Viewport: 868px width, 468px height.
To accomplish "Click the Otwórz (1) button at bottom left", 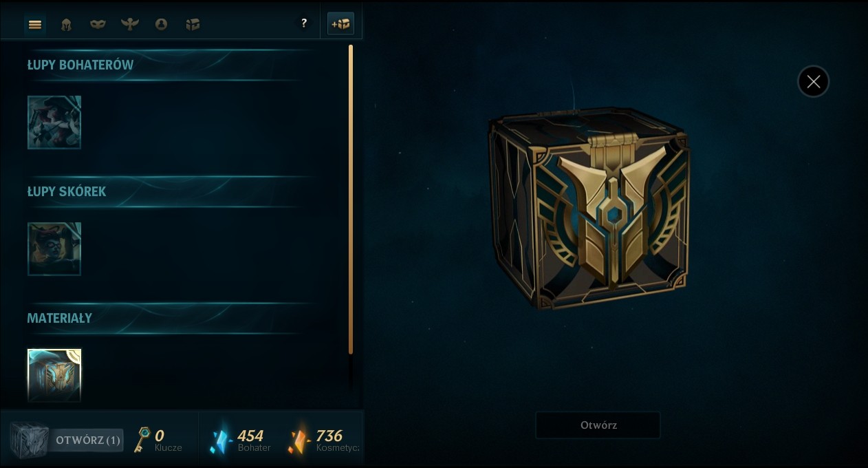I will [88, 440].
